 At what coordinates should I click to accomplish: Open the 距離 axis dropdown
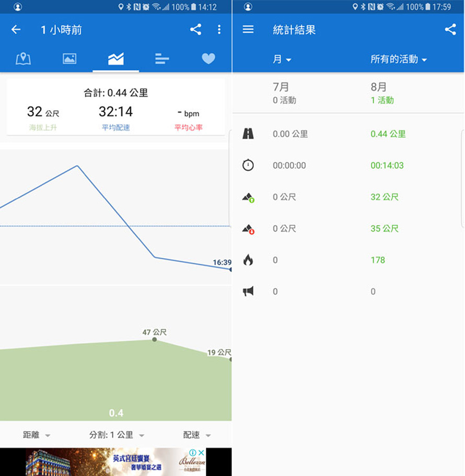37,435
